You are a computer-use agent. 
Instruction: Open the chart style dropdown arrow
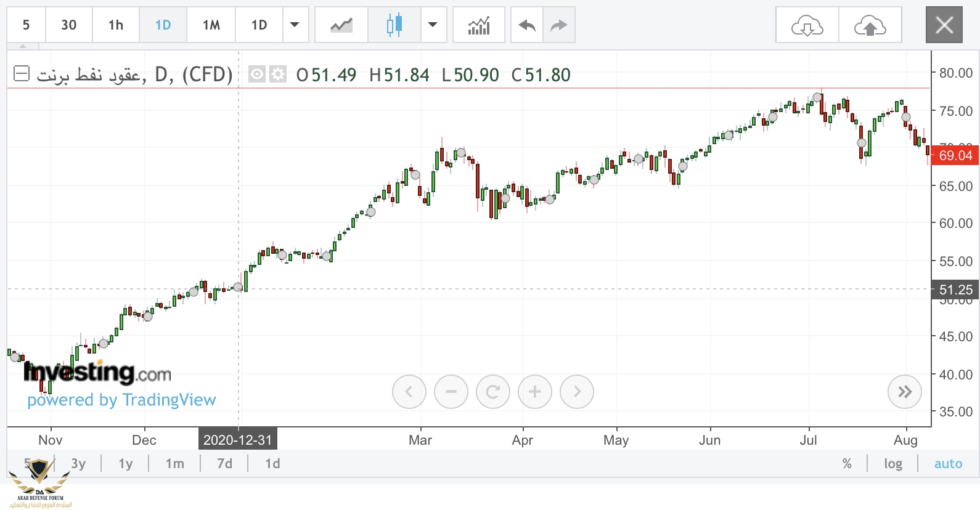click(433, 25)
